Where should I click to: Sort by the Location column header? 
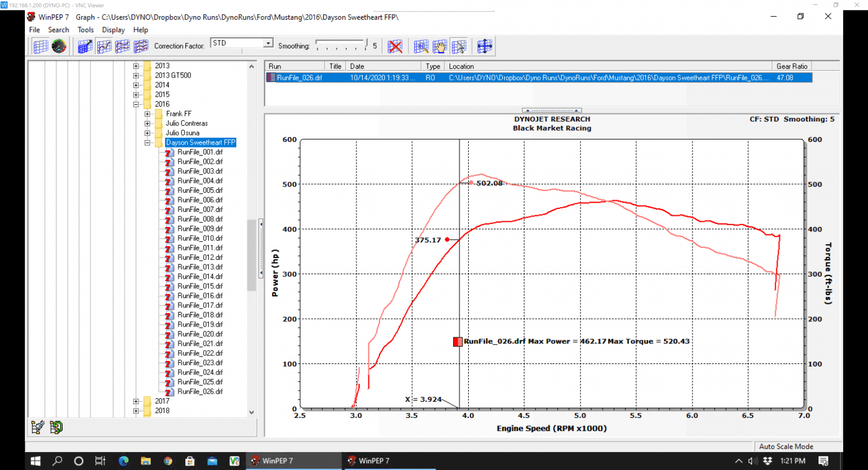click(609, 66)
